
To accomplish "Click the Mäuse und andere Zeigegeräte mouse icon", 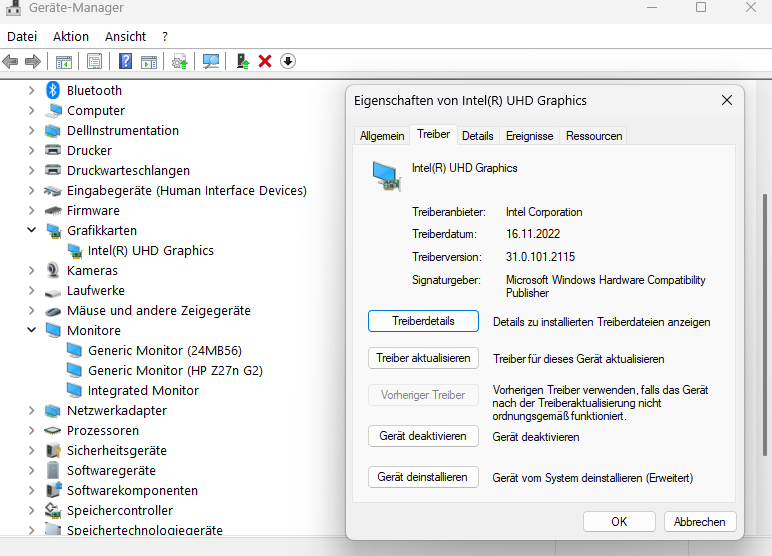I will click(53, 311).
